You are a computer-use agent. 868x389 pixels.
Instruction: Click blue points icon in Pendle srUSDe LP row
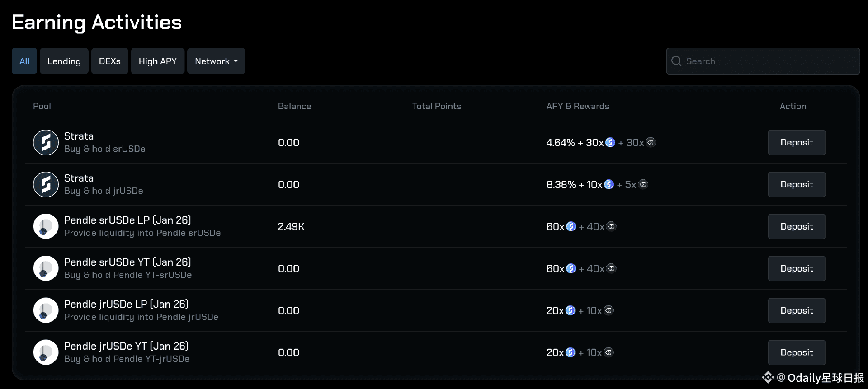click(571, 226)
